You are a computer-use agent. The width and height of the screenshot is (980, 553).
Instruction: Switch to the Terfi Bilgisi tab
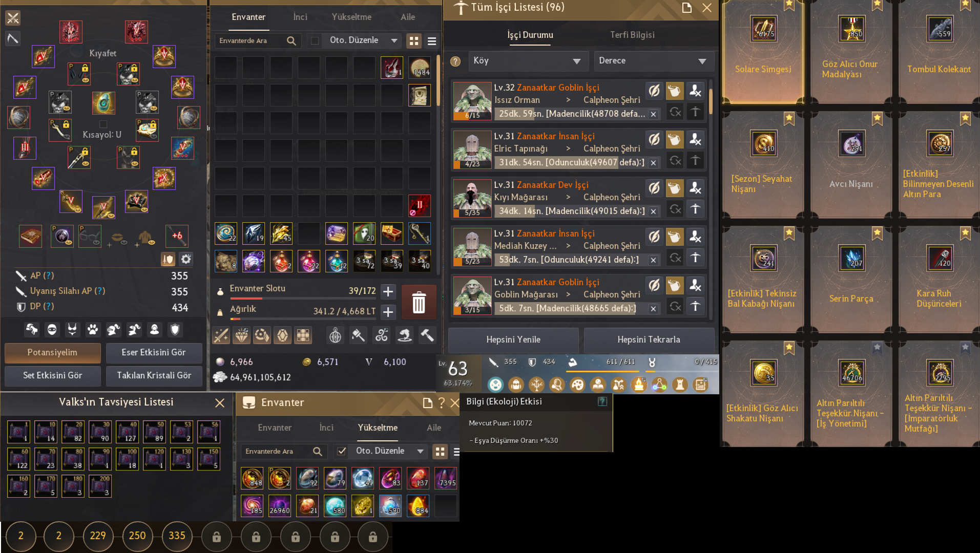pyautogui.click(x=632, y=35)
